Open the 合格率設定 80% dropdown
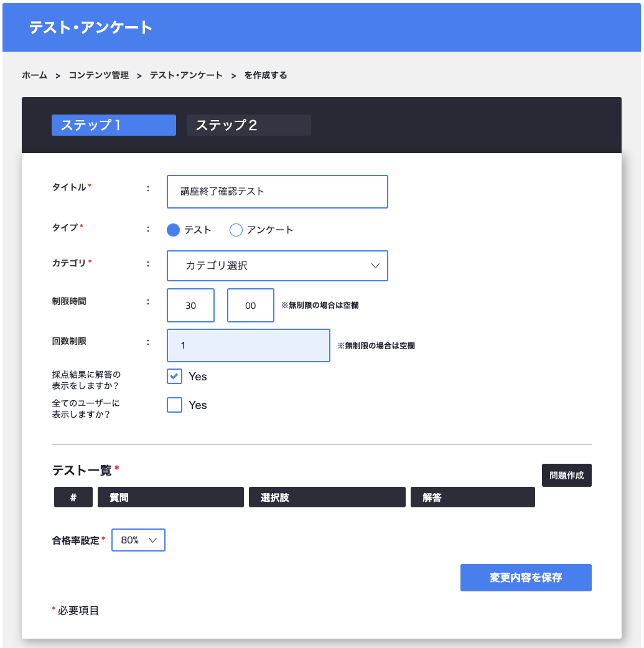The height and width of the screenshot is (648, 644). [x=138, y=540]
